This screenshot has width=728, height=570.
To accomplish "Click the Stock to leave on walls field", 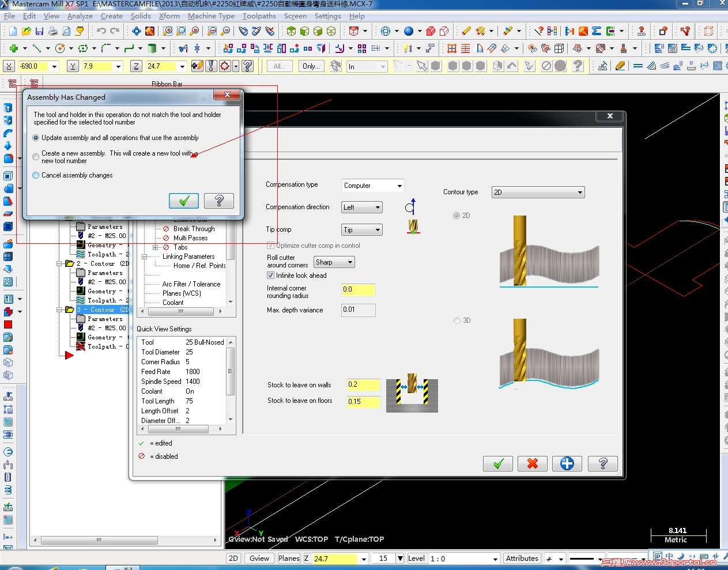I will click(363, 385).
